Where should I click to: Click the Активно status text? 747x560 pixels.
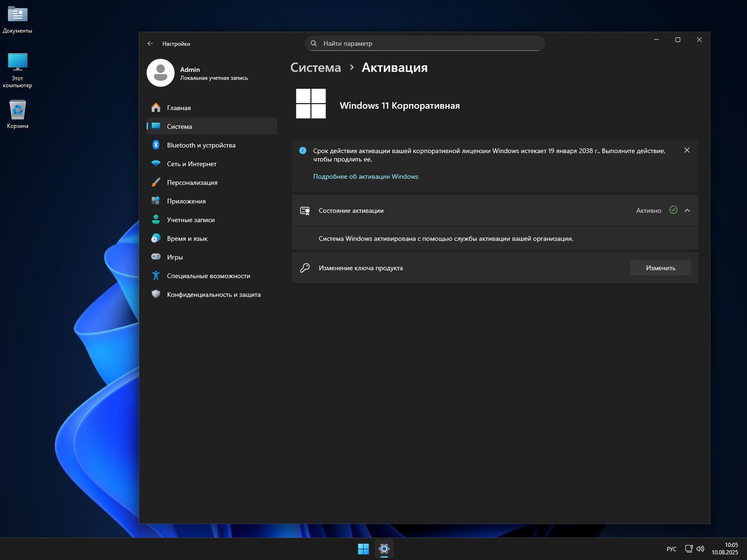coord(648,210)
